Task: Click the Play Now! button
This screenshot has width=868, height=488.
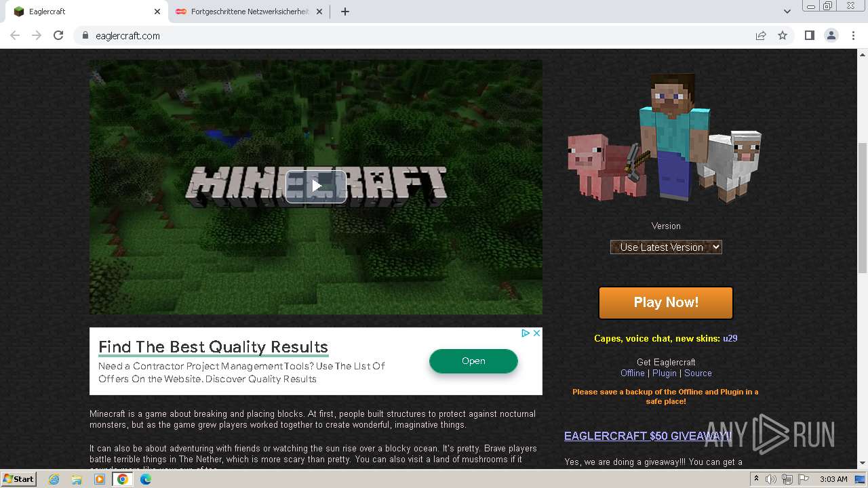Action: click(666, 302)
